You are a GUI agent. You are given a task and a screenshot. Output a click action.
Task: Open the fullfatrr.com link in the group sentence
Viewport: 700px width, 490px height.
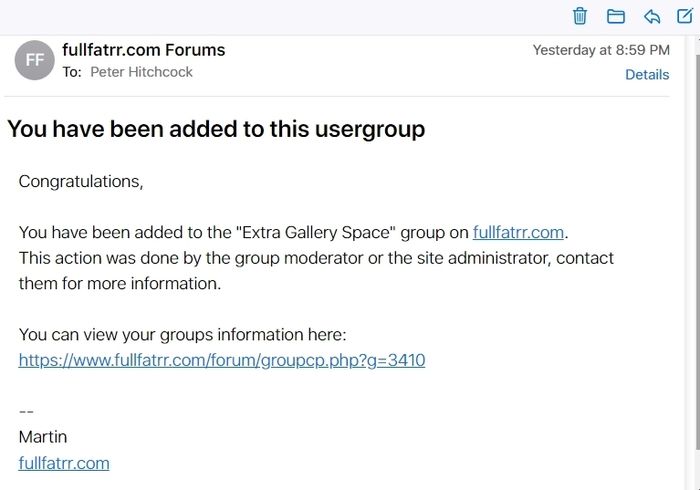tap(518, 233)
